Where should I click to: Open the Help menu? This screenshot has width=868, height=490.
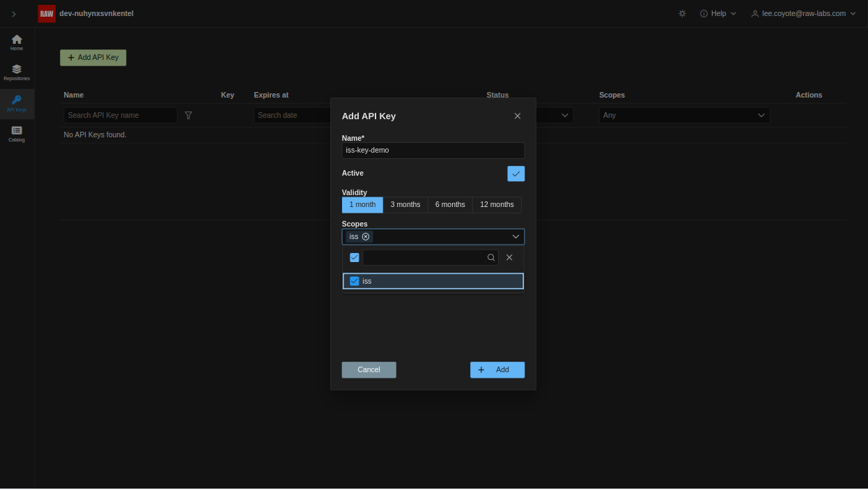click(718, 13)
